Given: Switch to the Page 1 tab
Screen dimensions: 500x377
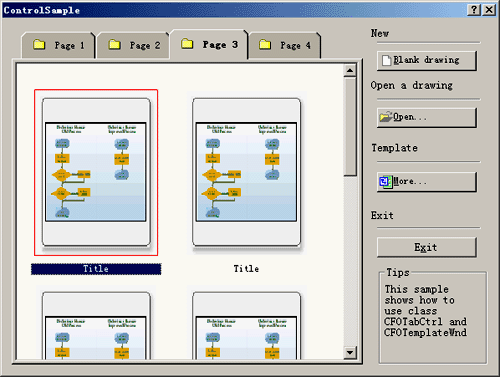Looking at the screenshot, I should (x=58, y=45).
